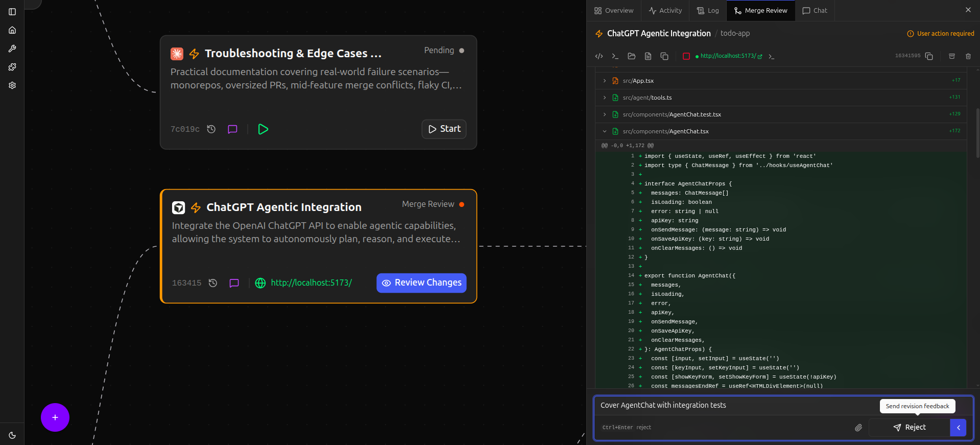Image resolution: width=980 pixels, height=445 pixels.
Task: Click the Reject button
Action: 910,428
